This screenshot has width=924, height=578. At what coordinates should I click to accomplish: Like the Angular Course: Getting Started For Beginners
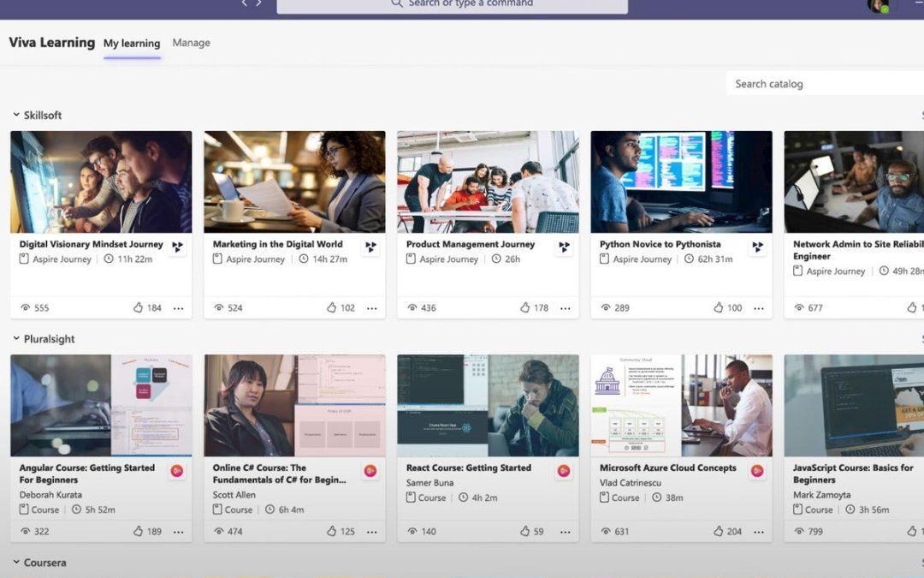(138, 531)
